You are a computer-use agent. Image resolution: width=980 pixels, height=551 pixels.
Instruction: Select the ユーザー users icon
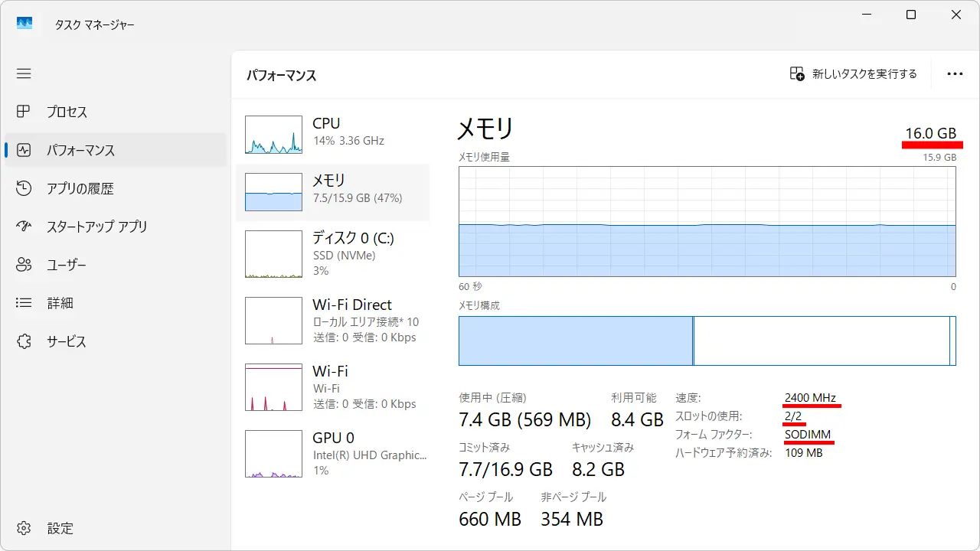point(24,265)
